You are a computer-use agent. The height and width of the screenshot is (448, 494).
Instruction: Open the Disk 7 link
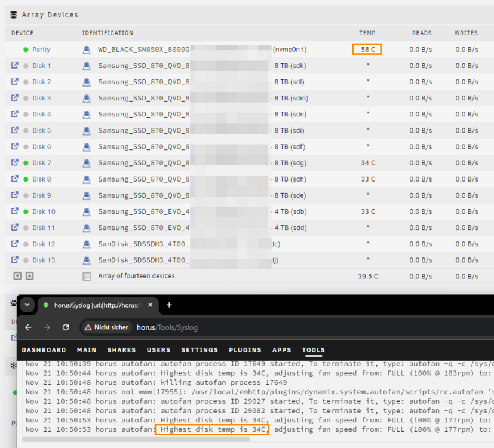click(42, 163)
